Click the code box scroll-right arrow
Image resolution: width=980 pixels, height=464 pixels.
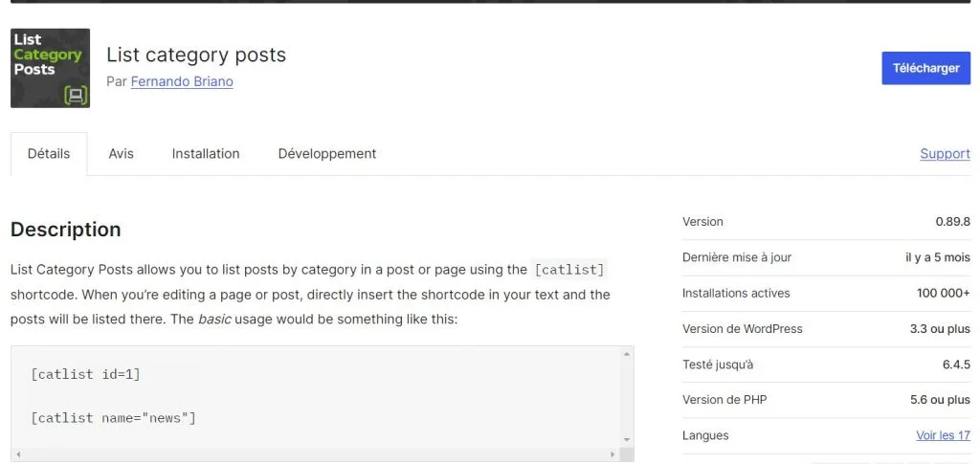(613, 454)
